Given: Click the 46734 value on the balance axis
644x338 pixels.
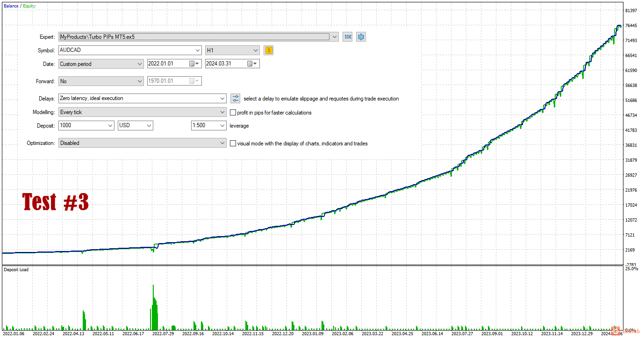Looking at the screenshot, I should 631,115.
